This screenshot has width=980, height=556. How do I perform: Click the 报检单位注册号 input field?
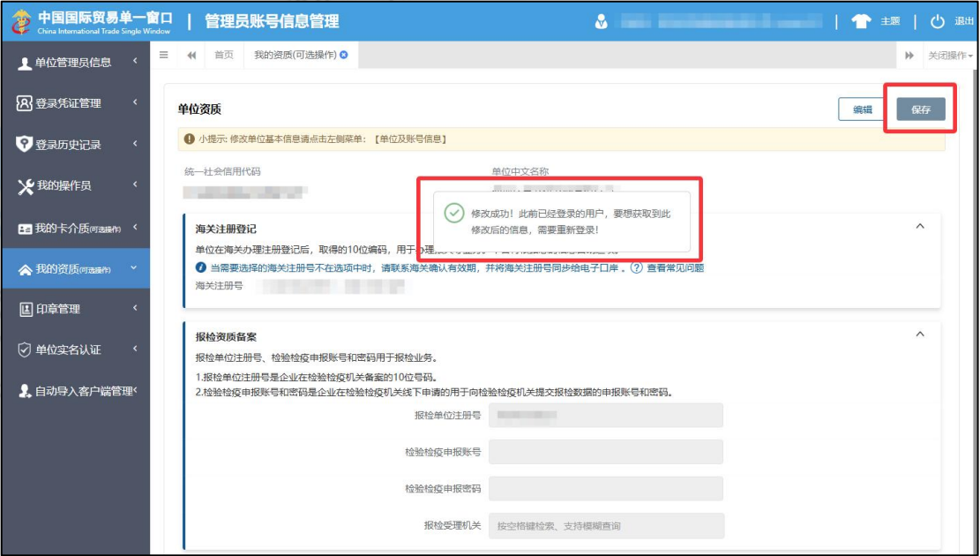(606, 416)
